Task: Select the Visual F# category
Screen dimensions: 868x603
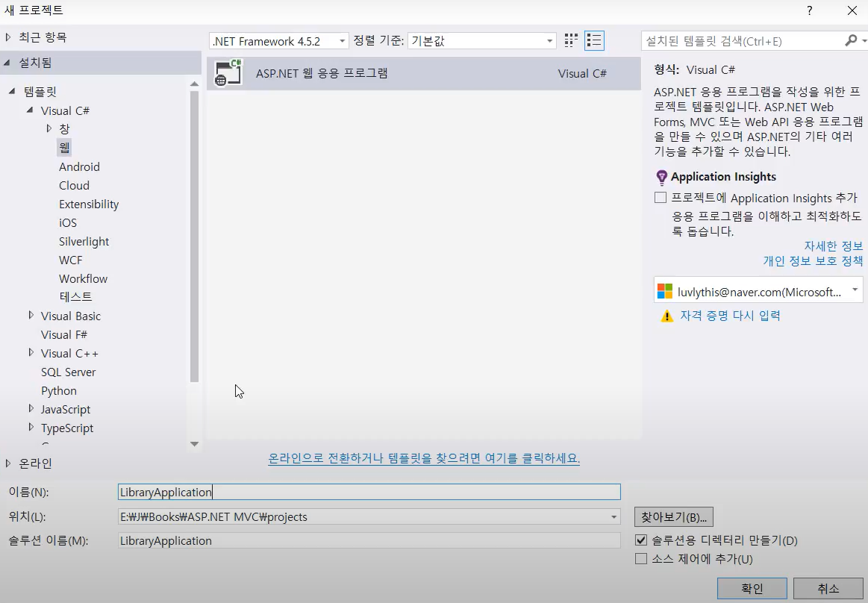Action: pyautogui.click(x=63, y=334)
